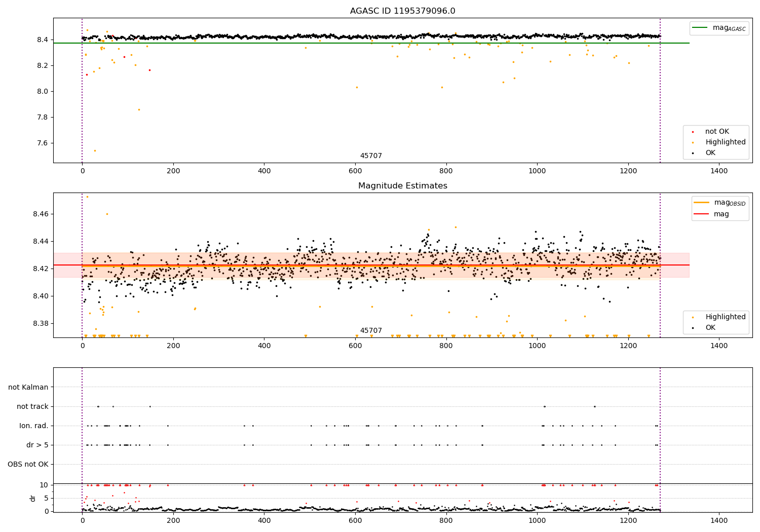Screen dimensions: 760x532
Task: Click the 'not track' axis label
Action: pyautogui.click(x=32, y=407)
